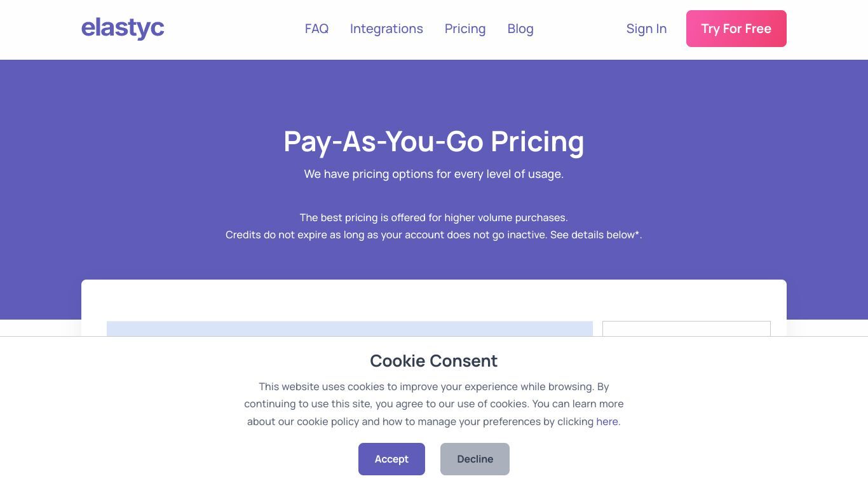Click the elastyc logo
868x488 pixels.
tap(123, 29)
